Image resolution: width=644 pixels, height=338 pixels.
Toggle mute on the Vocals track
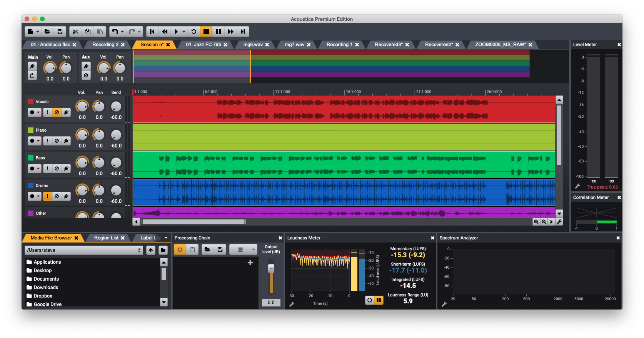pyautogui.click(x=57, y=112)
